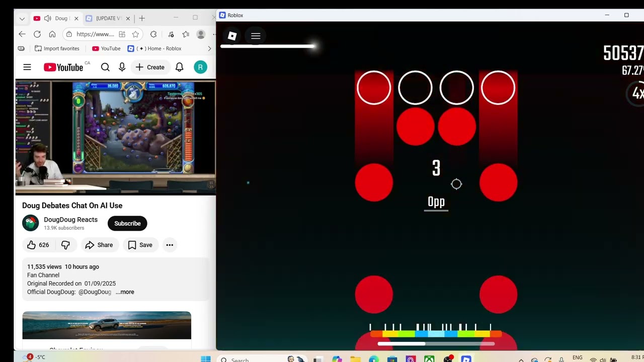Click the YouTube logo home link
Viewport: 644px width, 362px height.
(x=63, y=67)
